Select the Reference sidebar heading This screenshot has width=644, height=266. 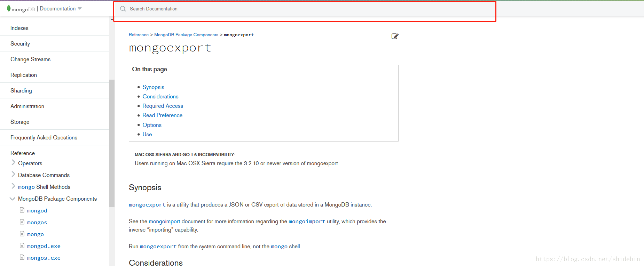[23, 153]
